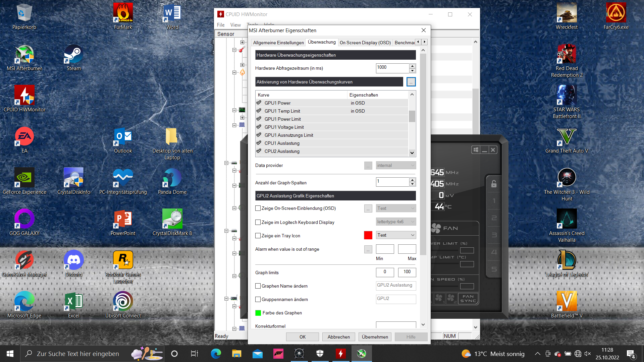
Task: Click the Fan Sync button in Afterburner
Action: [468, 298]
